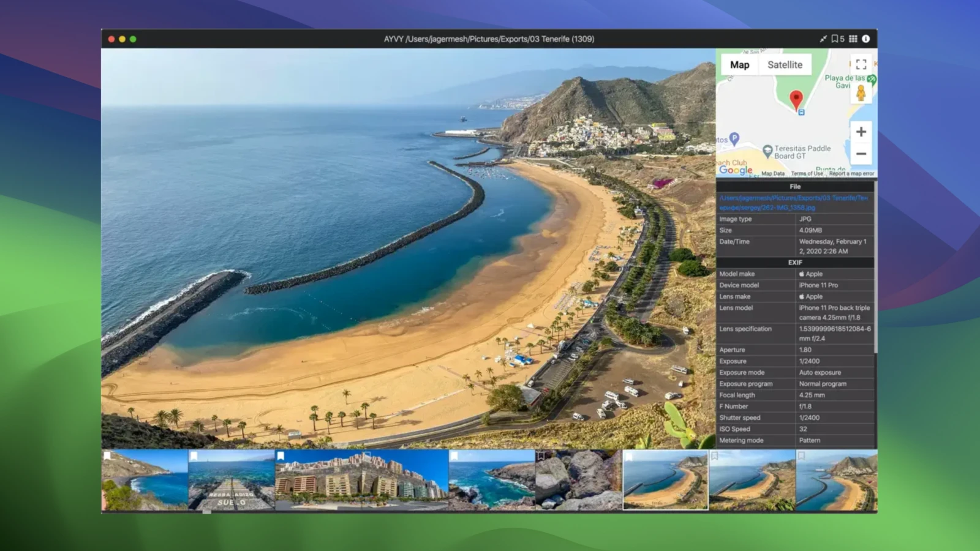This screenshot has width=980, height=551.
Task: Click the pin icon in title bar
Action: click(823, 39)
